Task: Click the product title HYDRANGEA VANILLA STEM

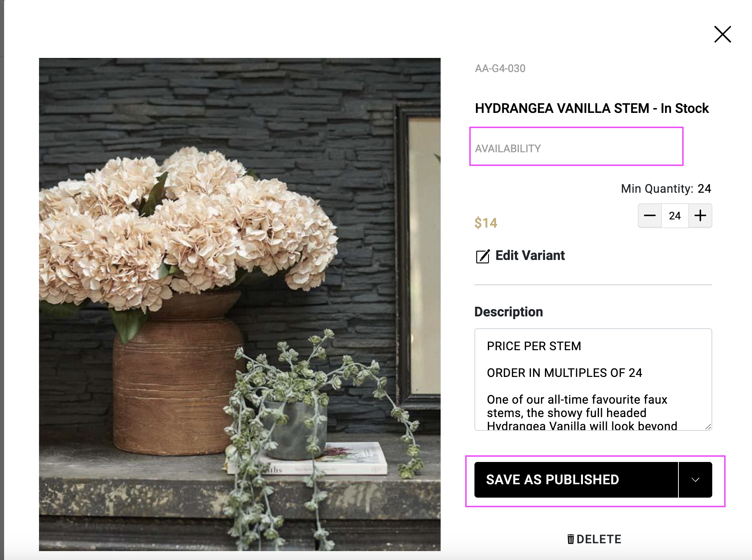Action: click(562, 108)
